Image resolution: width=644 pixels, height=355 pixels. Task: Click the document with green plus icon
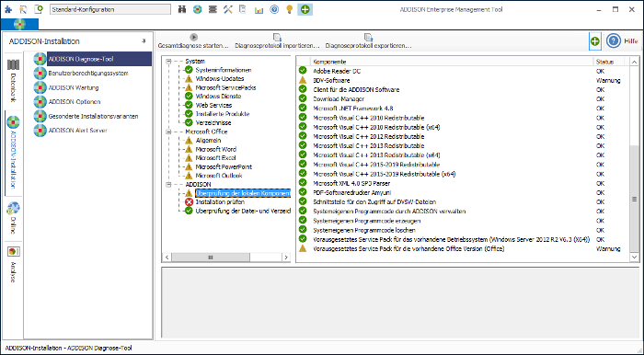[39, 9]
